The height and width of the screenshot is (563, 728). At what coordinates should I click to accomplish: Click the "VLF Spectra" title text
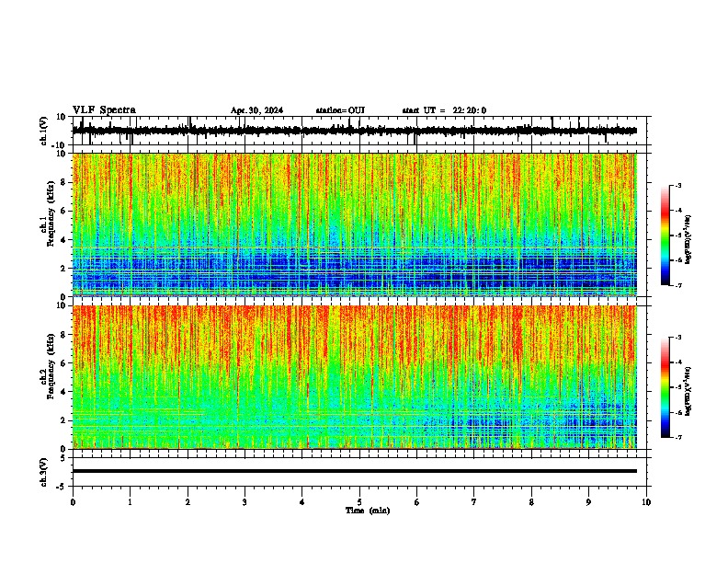click(104, 110)
